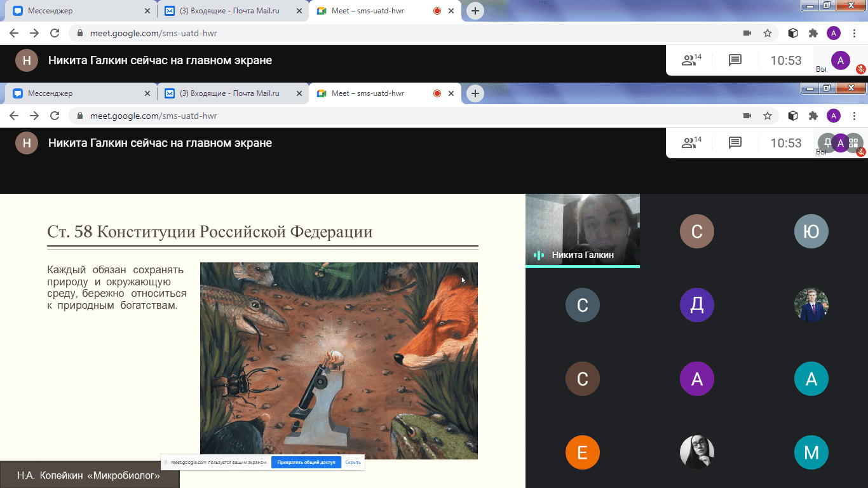The height and width of the screenshot is (488, 868).
Task: Open new tab with plus in top tab strip
Action: coord(475,11)
